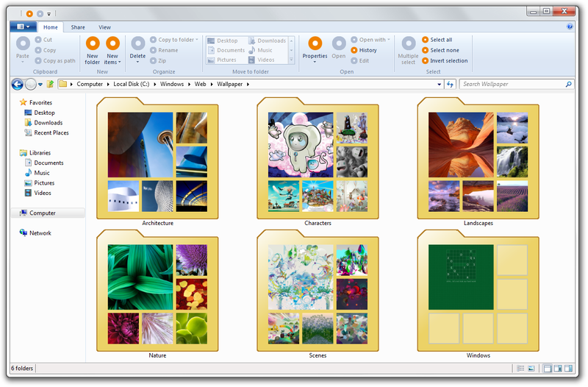Open the View ribbon tab
Image resolution: width=588 pixels, height=387 pixels.
(104, 26)
